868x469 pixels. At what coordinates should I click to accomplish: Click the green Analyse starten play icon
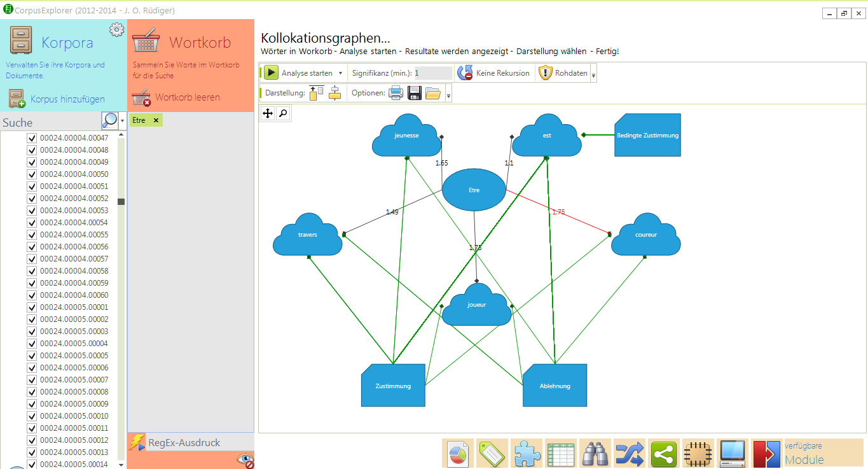click(272, 73)
